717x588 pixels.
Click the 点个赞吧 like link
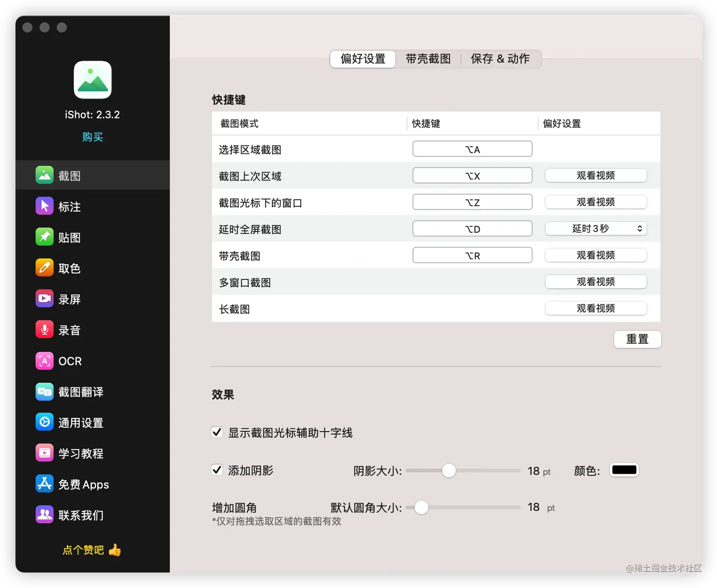coord(83,550)
